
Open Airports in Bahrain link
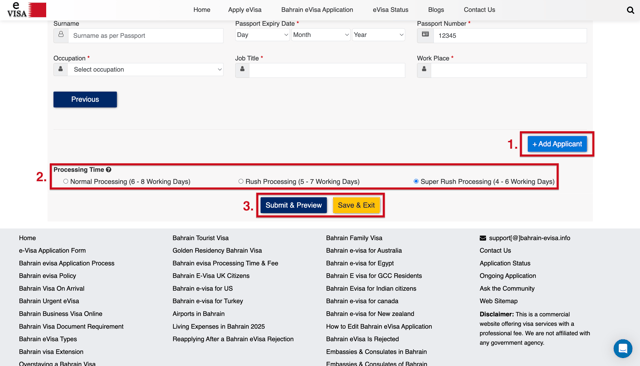pyautogui.click(x=198, y=314)
